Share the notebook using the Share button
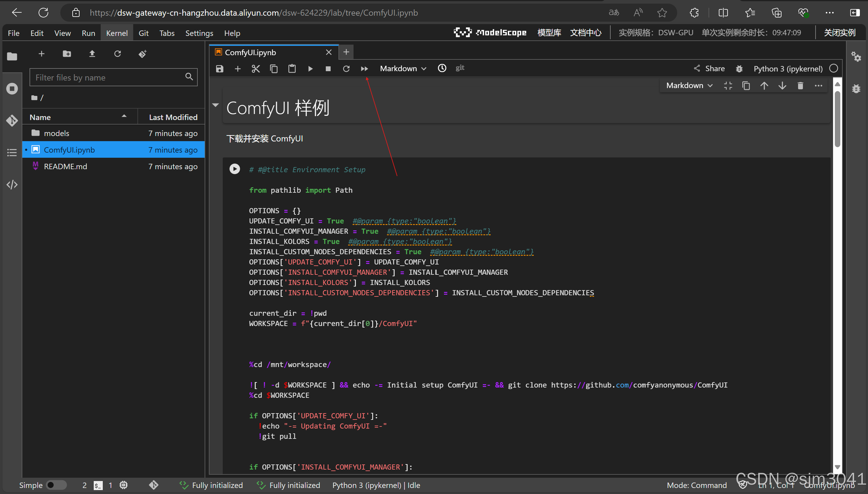This screenshot has width=868, height=494. point(709,68)
